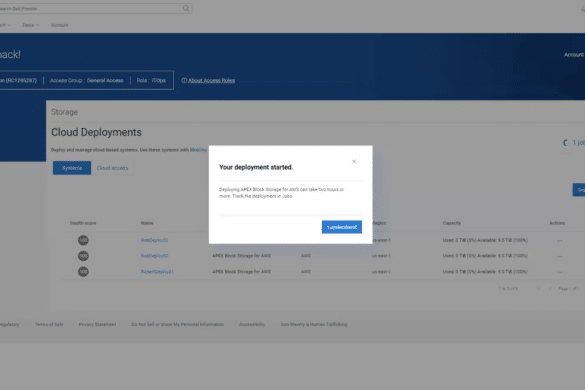Open Do Not Sell or Share My Personal Information
585x390 pixels.
pyautogui.click(x=178, y=324)
